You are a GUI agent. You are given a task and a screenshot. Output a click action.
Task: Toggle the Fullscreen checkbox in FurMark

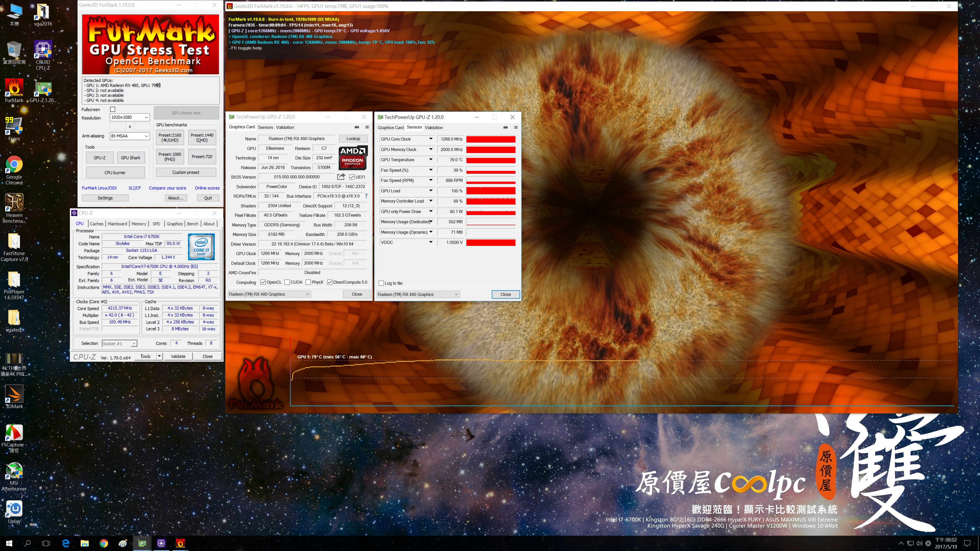[113, 109]
